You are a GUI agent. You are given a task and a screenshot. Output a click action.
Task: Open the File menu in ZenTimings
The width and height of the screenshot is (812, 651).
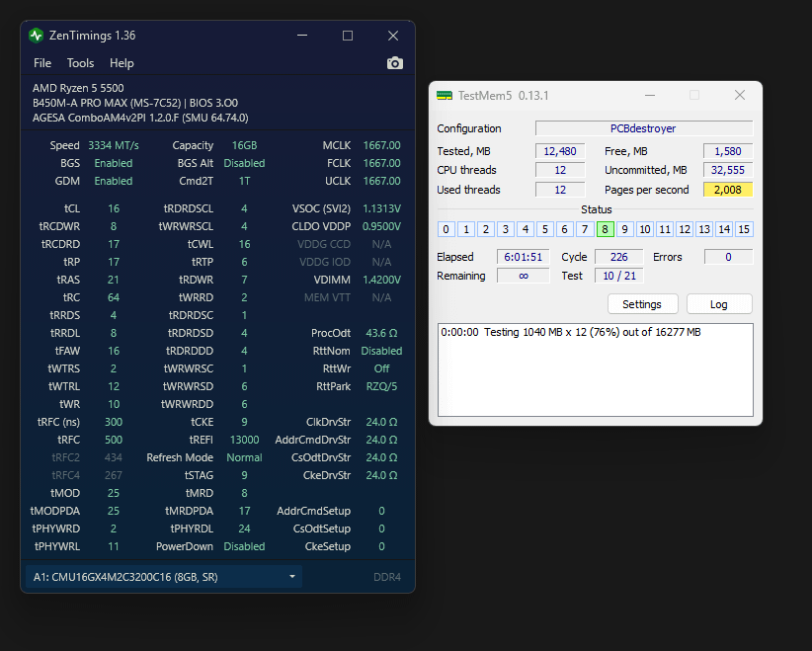click(x=42, y=63)
